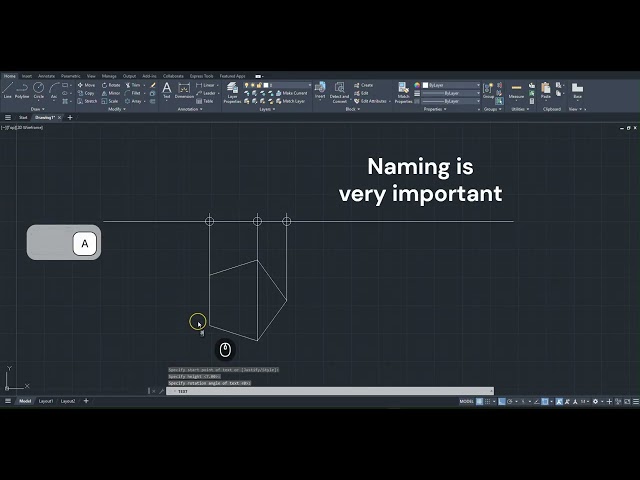The width and height of the screenshot is (640, 480).
Task: Click the Leader tool
Action: point(206,93)
